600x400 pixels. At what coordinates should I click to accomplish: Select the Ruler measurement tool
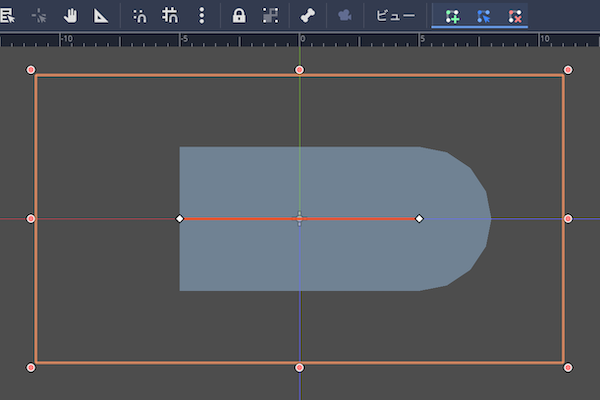(x=101, y=16)
